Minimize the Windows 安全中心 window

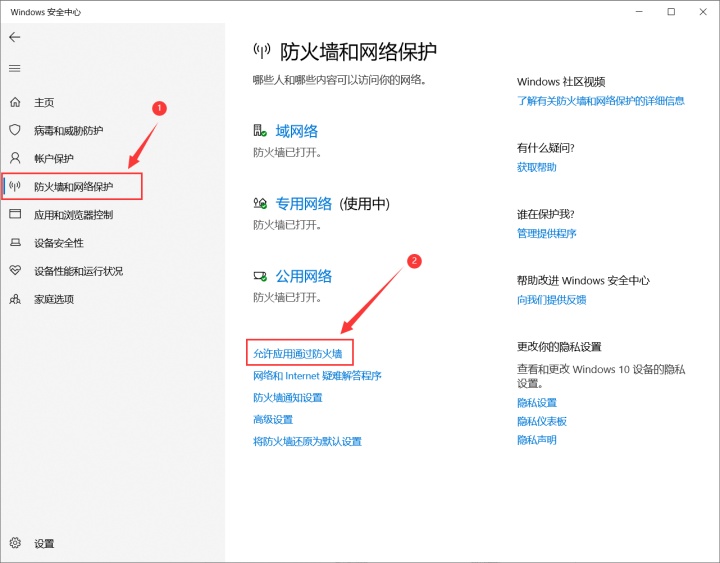click(x=639, y=12)
